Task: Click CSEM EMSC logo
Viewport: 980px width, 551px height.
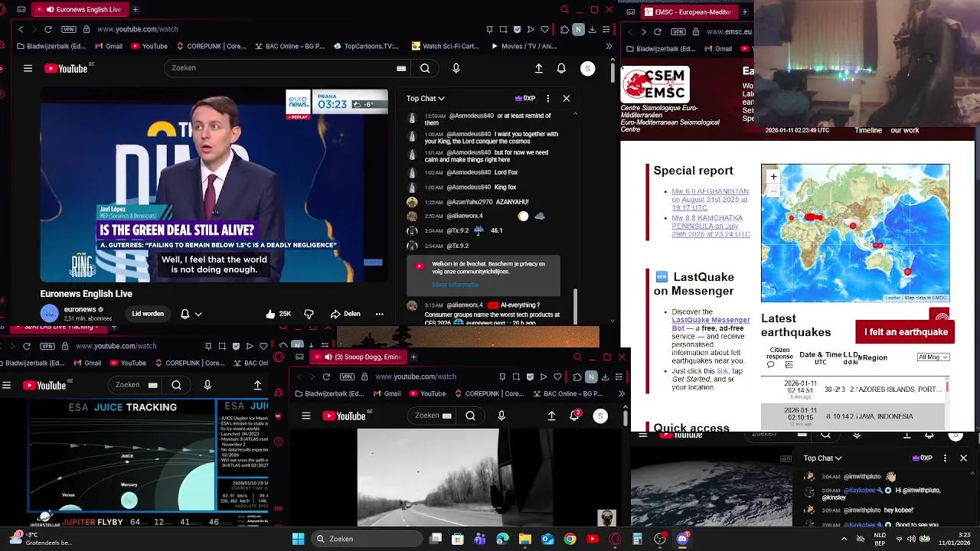Action: [655, 84]
